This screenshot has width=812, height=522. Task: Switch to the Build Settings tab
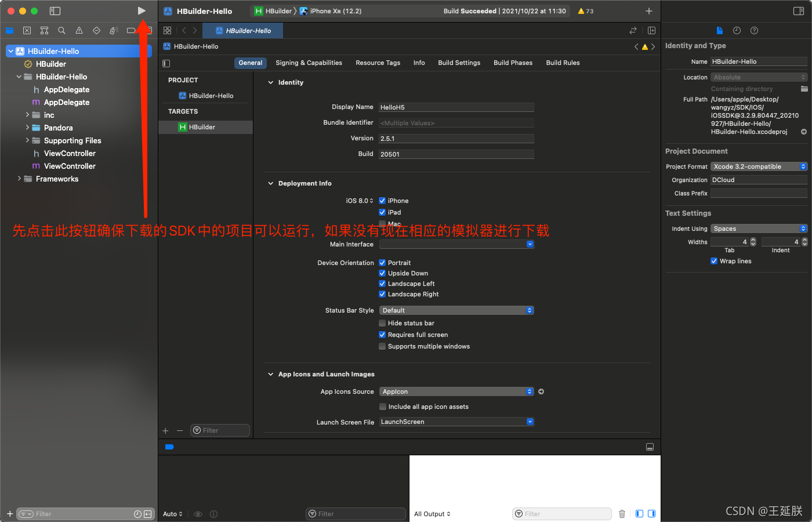click(x=459, y=63)
